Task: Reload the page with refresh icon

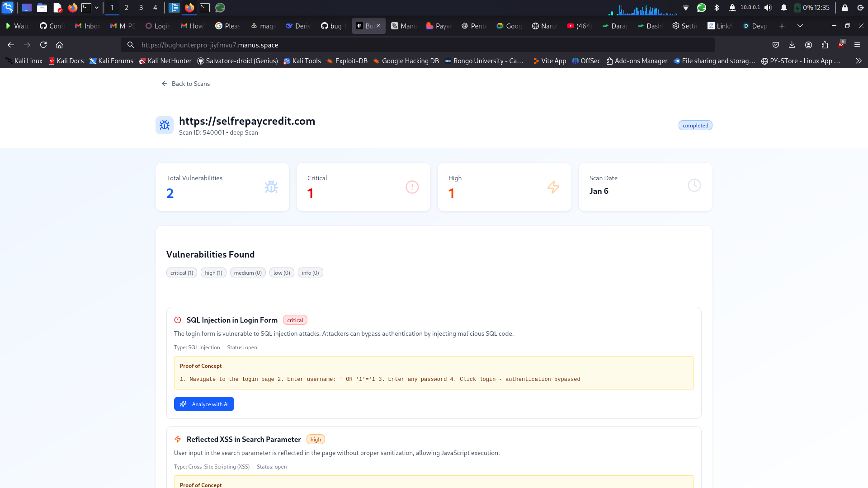Action: click(x=43, y=45)
